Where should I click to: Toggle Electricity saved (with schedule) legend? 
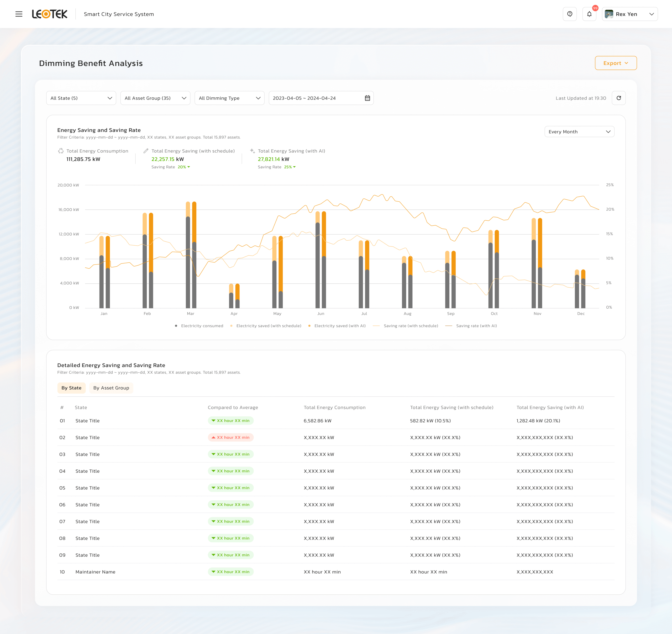click(x=267, y=325)
